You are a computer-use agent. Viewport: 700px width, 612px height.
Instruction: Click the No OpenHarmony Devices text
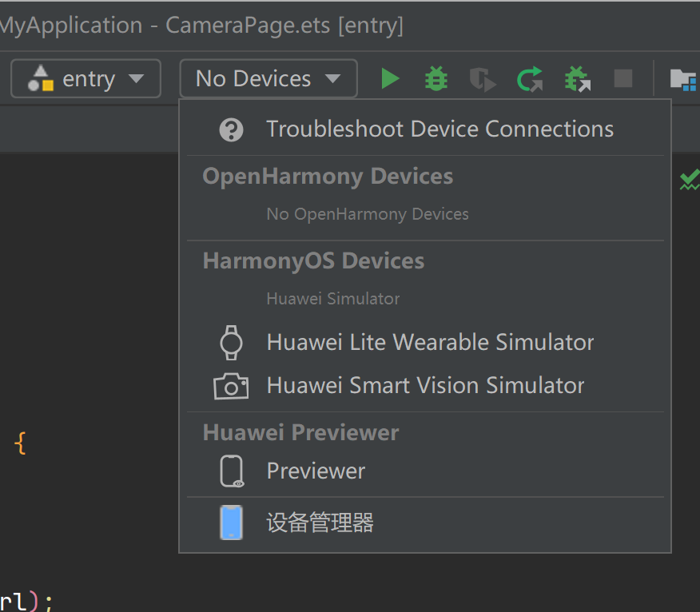[x=368, y=214]
